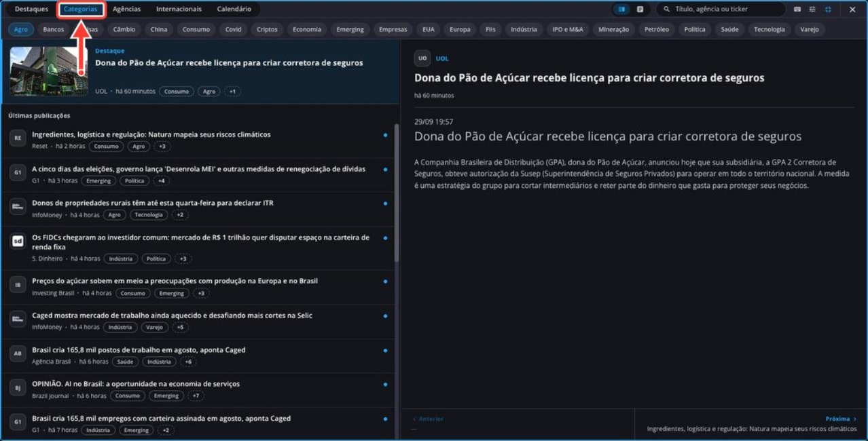Close the news window with X
This screenshot has height=441, width=868.
click(852, 9)
